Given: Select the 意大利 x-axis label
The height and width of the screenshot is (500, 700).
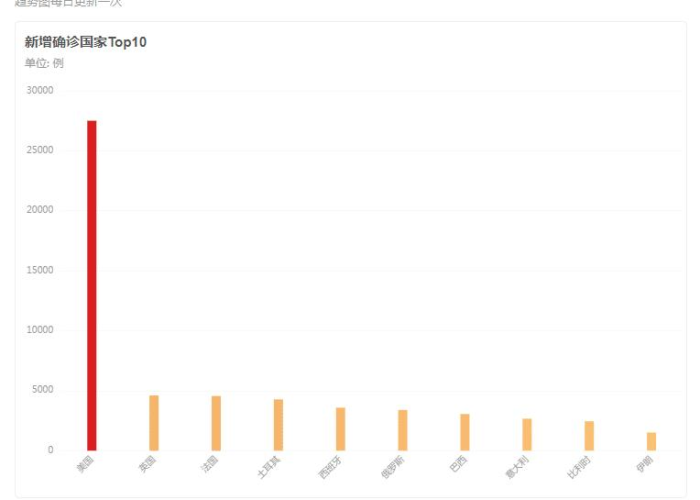Looking at the screenshot, I should click(517, 467).
